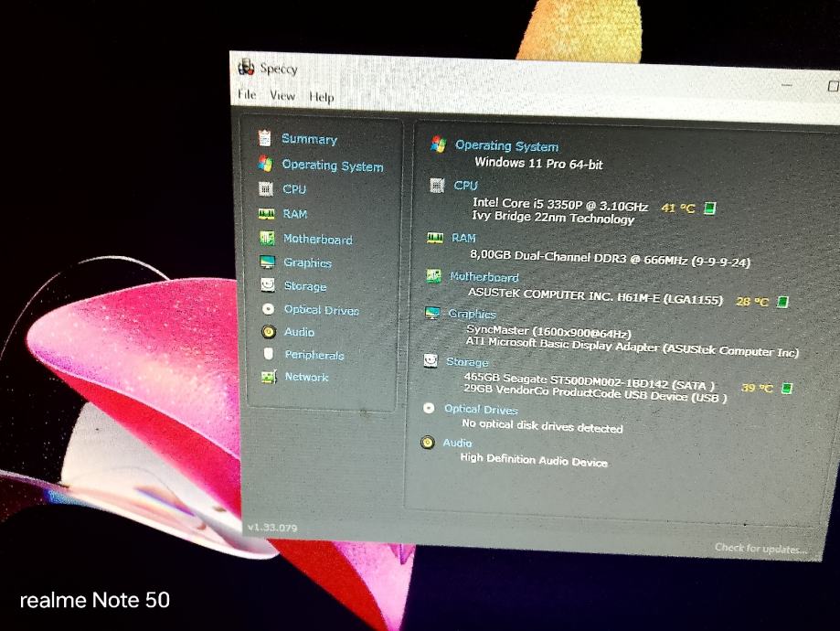Viewport: 840px width, 631px height.
Task: Click the Operating System heading link in summary pane
Action: pos(506,145)
